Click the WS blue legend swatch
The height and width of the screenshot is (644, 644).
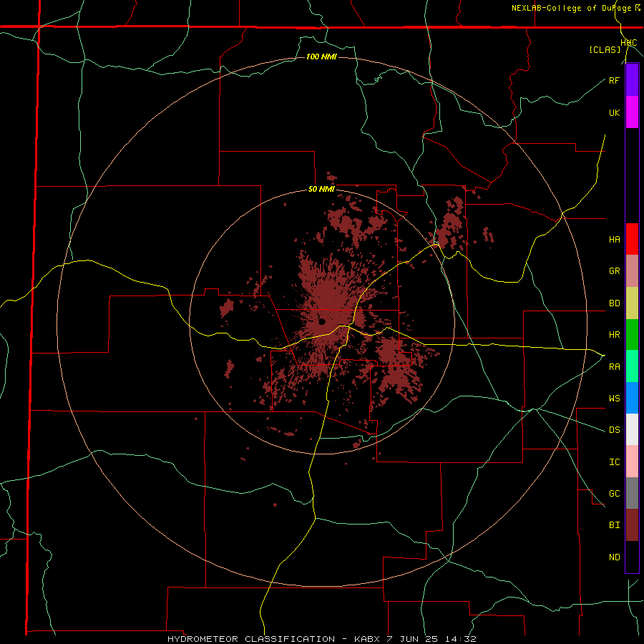[x=632, y=398]
